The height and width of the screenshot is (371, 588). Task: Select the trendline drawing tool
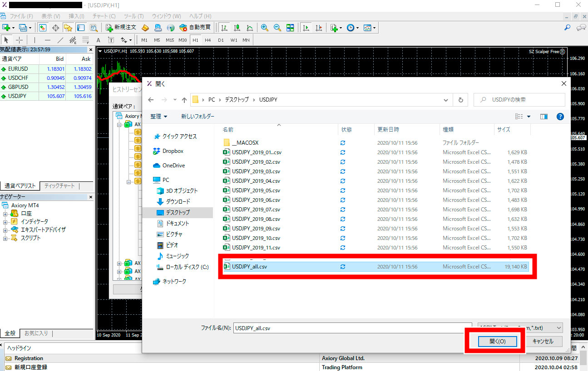click(60, 40)
